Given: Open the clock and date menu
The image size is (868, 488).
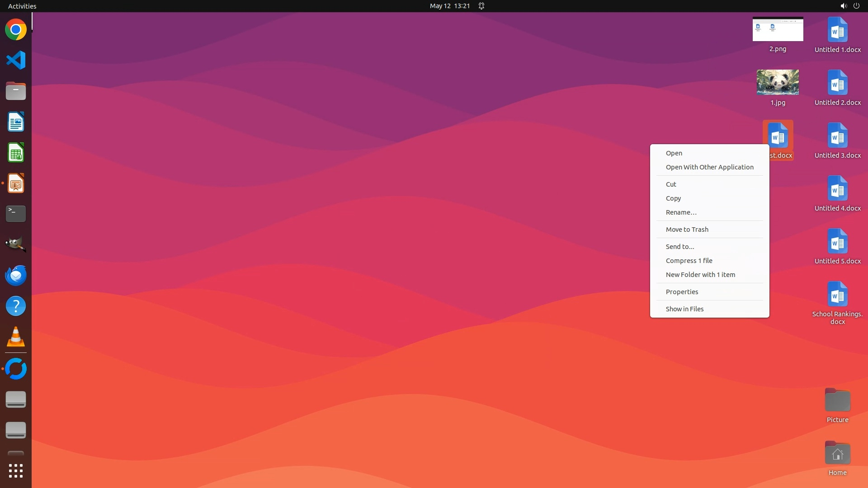Looking at the screenshot, I should tap(449, 6).
